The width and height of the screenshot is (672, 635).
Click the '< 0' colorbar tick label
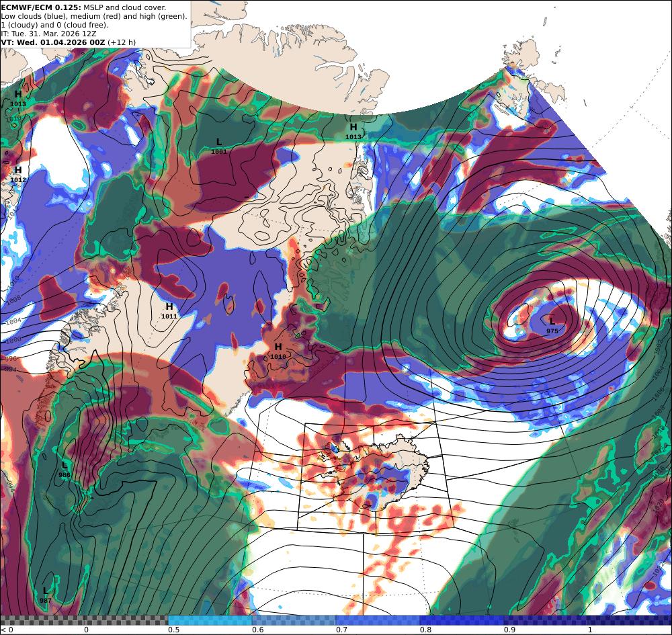click(7, 630)
